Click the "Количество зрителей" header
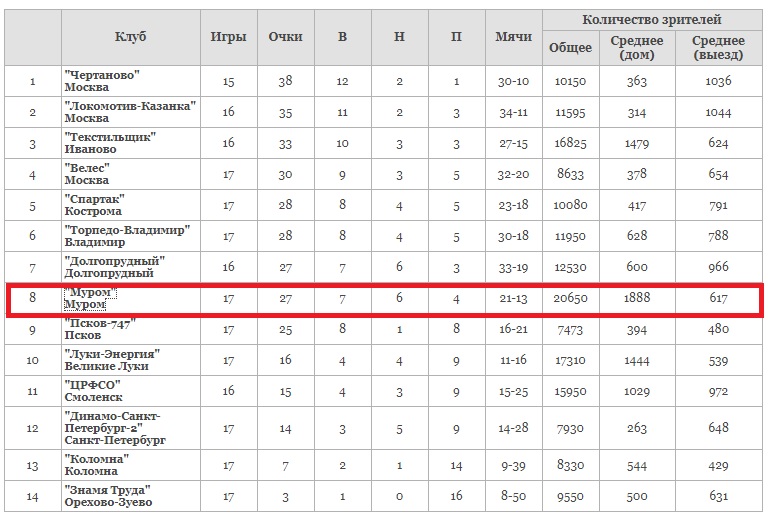This screenshot has width=768, height=516. [652, 20]
